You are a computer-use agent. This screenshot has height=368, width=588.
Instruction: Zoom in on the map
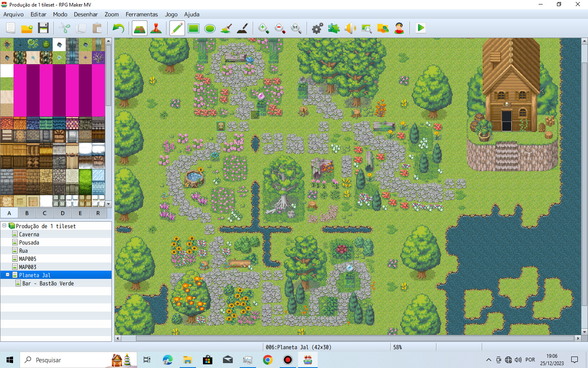pyautogui.click(x=264, y=28)
